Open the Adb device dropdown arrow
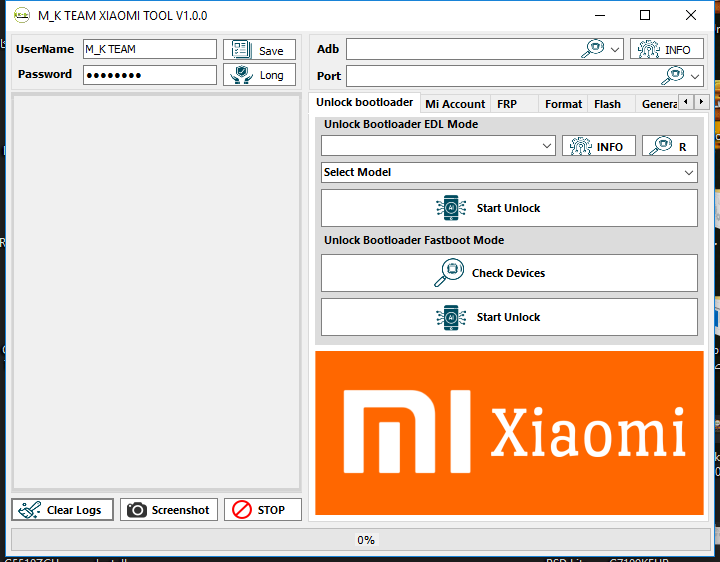This screenshot has height=562, width=720. [x=615, y=49]
